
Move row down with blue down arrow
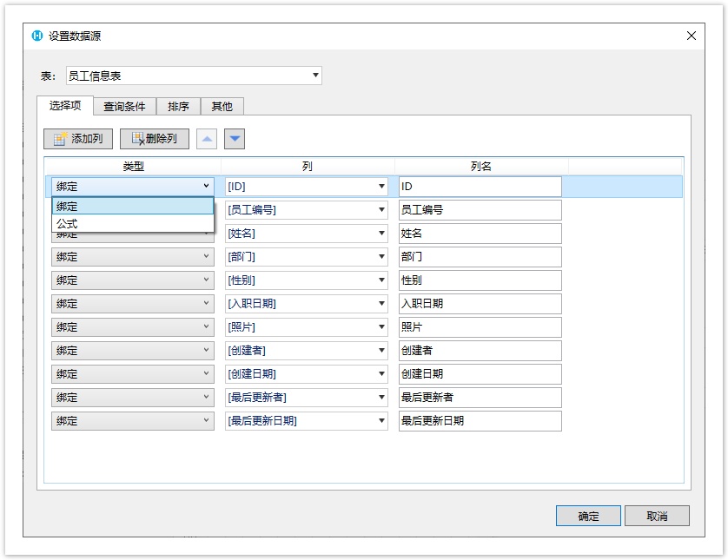pyautogui.click(x=235, y=139)
